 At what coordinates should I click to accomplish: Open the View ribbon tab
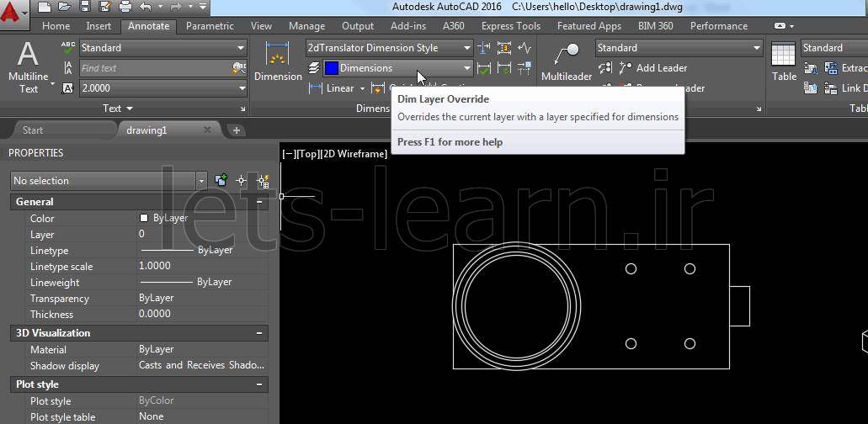[x=261, y=26]
